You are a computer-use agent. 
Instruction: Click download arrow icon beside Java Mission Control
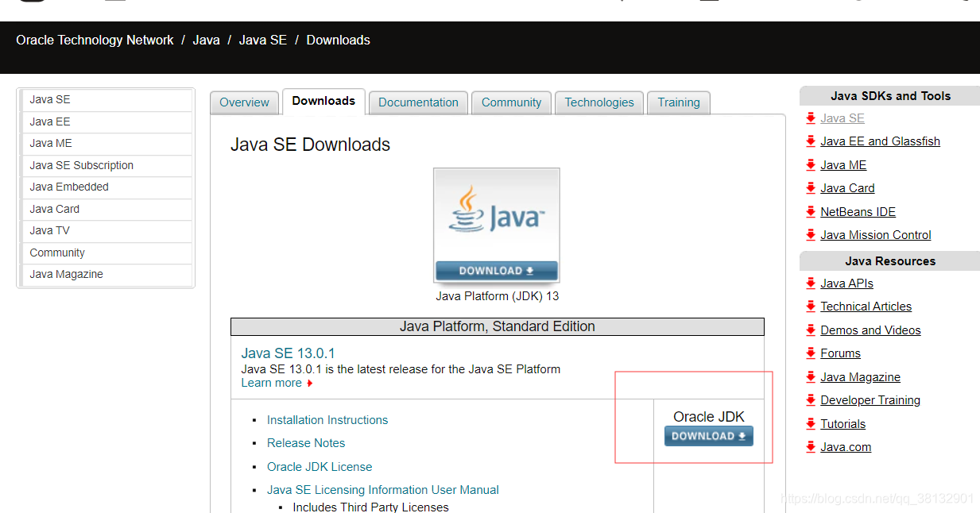[811, 235]
